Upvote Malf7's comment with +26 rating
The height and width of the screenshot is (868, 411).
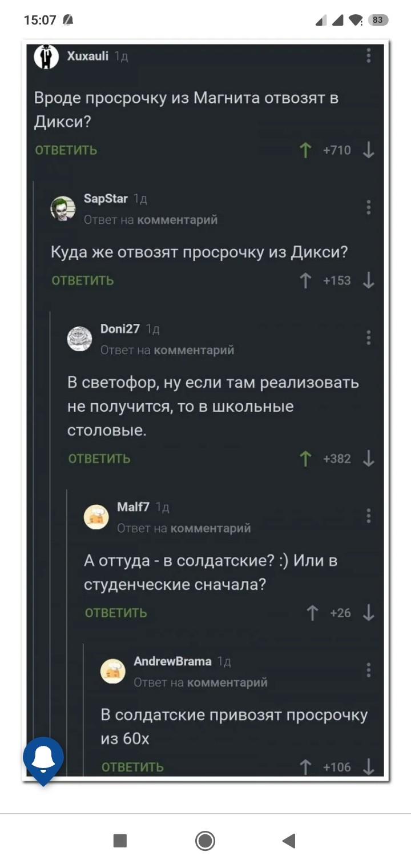(312, 613)
